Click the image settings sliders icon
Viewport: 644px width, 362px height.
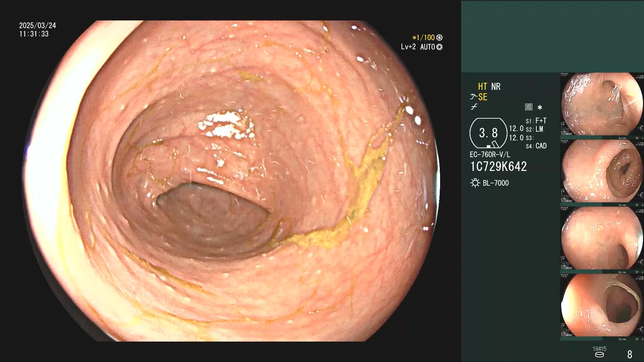coord(529,107)
